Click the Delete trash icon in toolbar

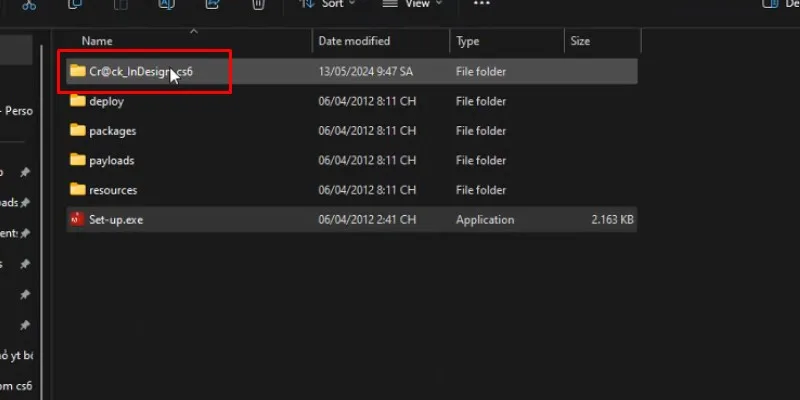pyautogui.click(x=259, y=4)
